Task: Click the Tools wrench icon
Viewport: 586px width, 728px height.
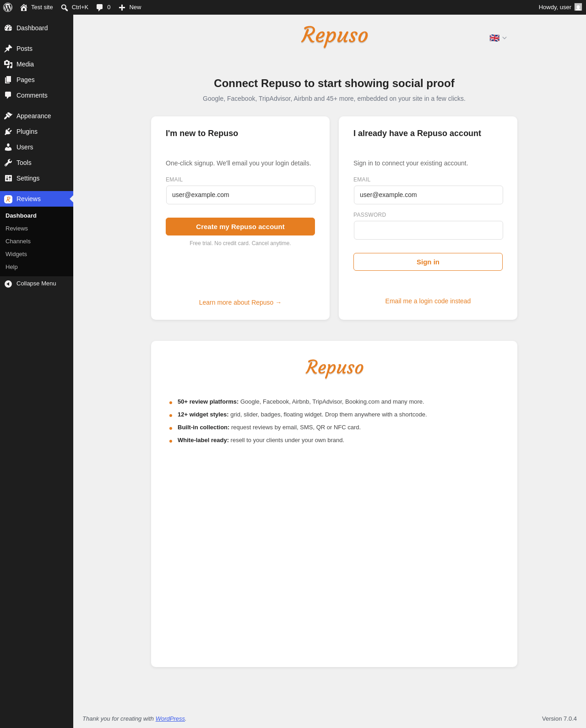Action: coord(8,163)
